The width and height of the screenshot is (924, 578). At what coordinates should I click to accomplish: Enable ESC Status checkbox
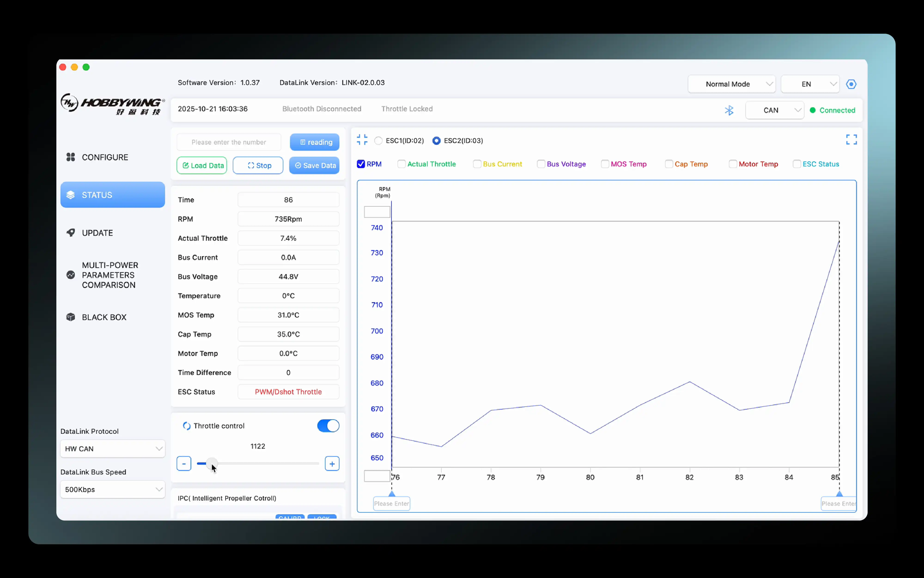pyautogui.click(x=797, y=164)
